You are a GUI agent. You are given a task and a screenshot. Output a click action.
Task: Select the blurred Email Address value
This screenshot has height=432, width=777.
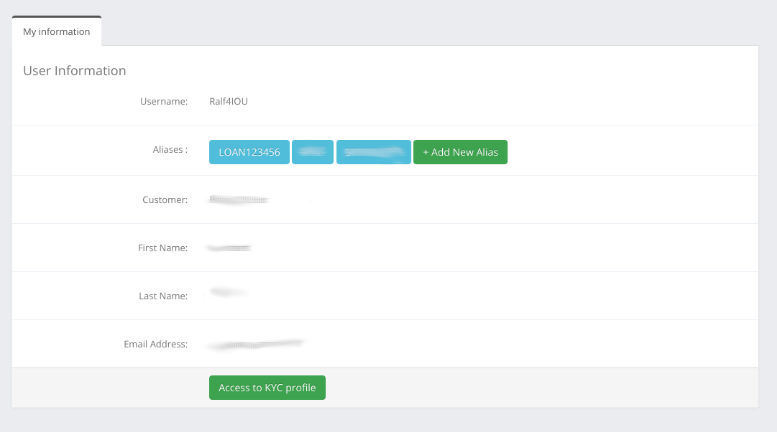(255, 344)
